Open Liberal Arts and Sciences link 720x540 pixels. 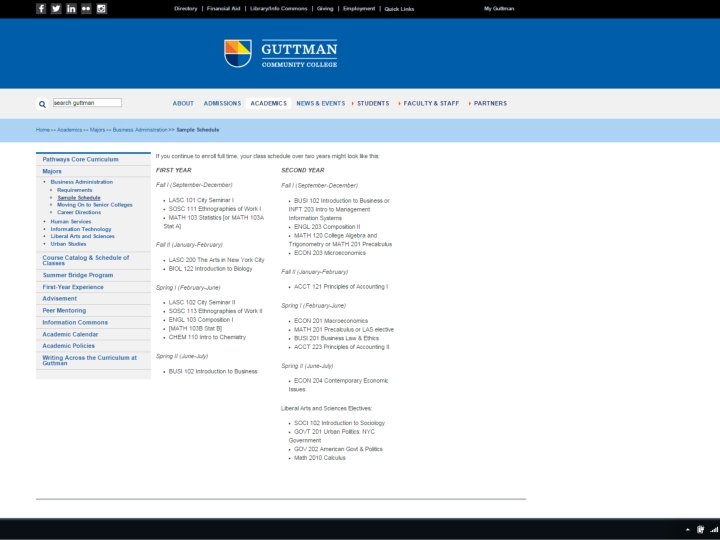[x=83, y=236]
